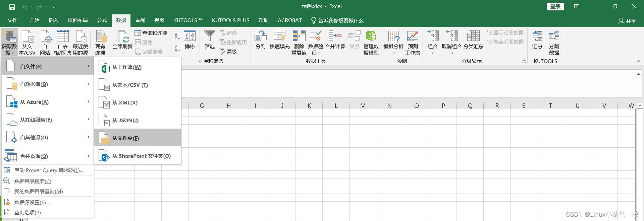Click Advanced filter (高级) button
Image resolution: width=644 pixels, height=221 pixels.
[x=228, y=52]
